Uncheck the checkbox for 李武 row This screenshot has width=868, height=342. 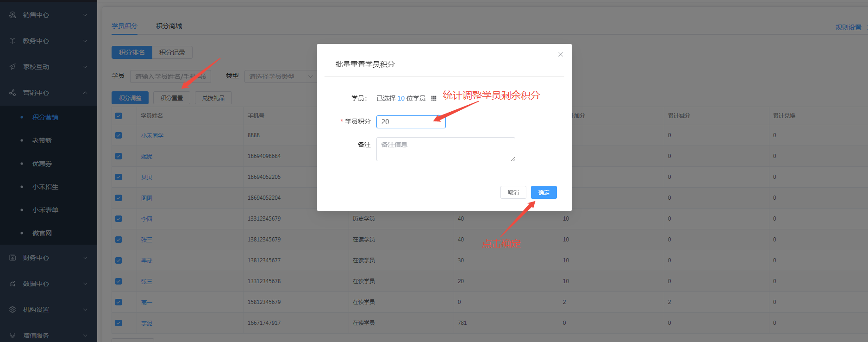[x=119, y=260]
